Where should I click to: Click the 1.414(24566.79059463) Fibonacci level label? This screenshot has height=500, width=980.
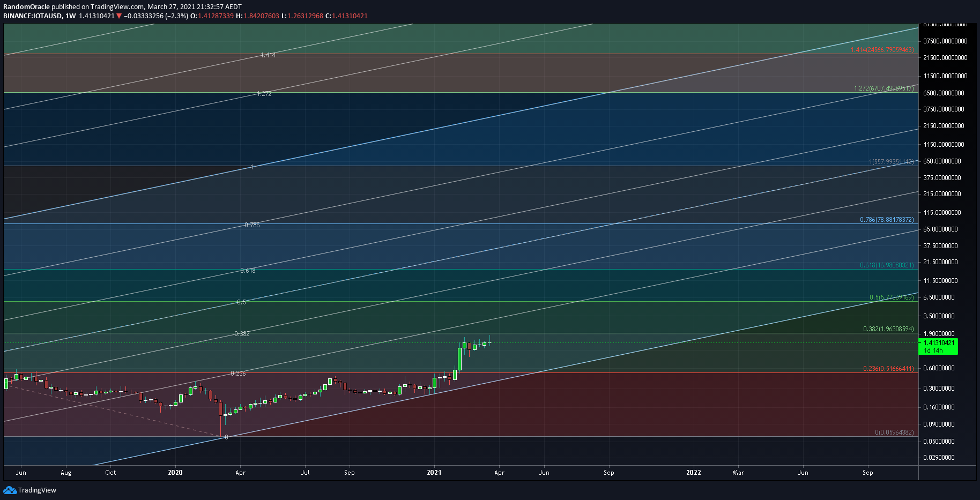click(x=882, y=50)
